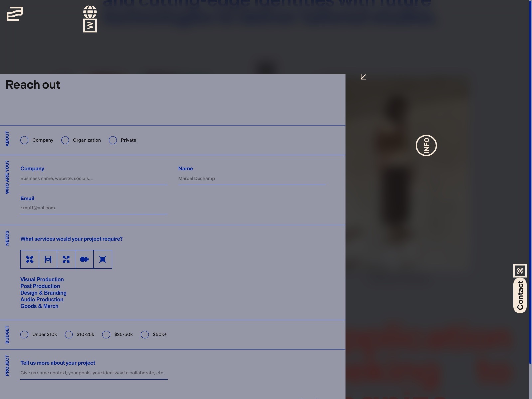
Task: Click the studio logo icon at top left
Action: click(x=15, y=14)
